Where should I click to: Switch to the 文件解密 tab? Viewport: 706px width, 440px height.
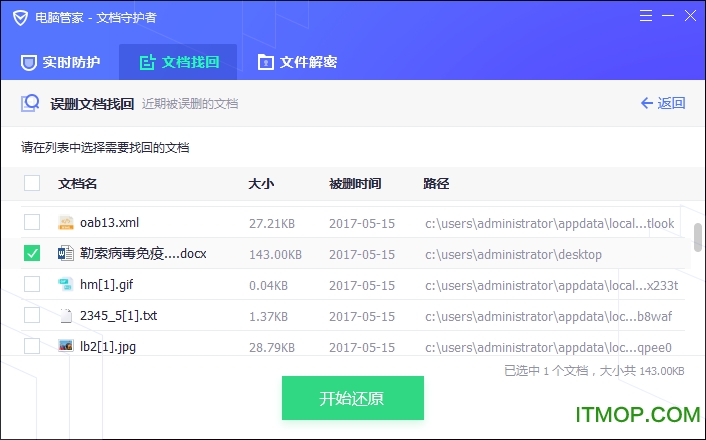tap(297, 62)
